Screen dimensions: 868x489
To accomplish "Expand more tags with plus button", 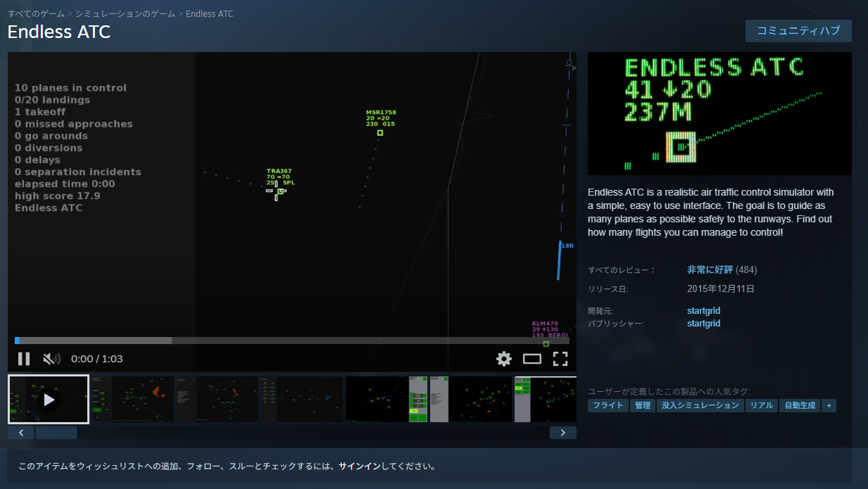I will coord(829,406).
